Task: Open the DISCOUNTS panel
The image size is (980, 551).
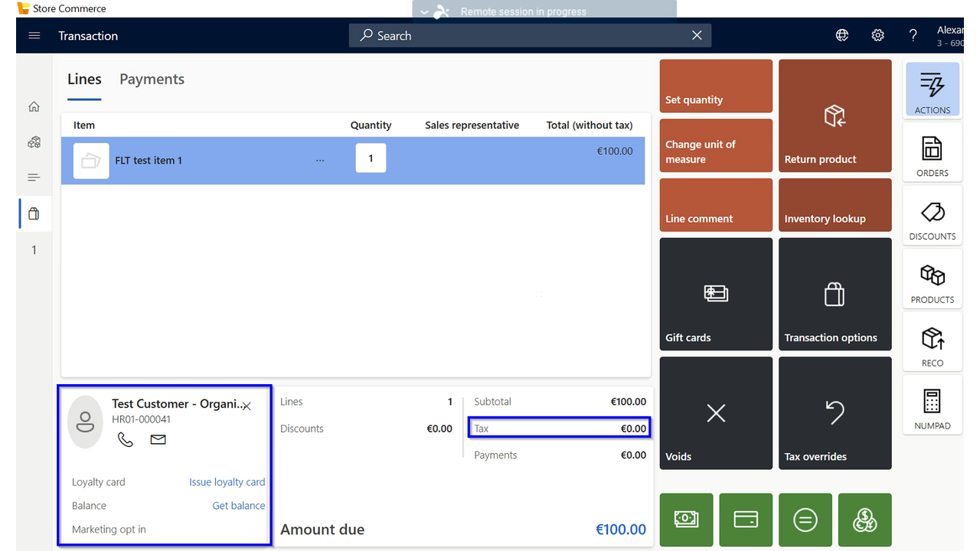Action: click(x=933, y=217)
